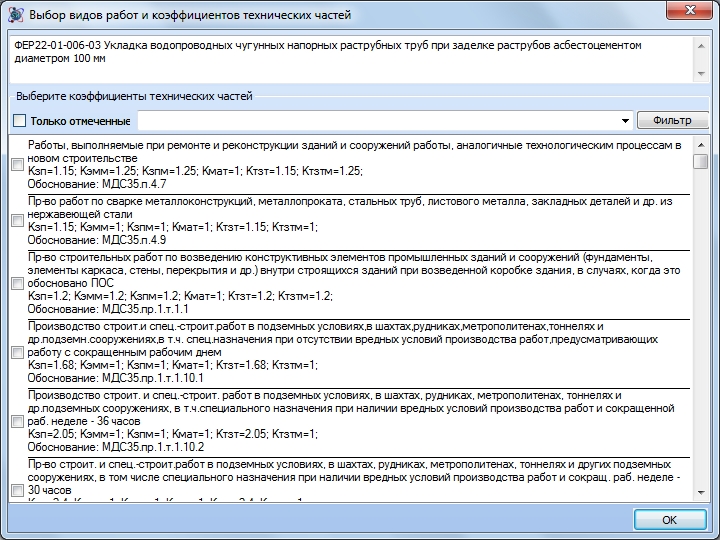Confirm the selection with the OK button
The image size is (720, 540).
click(x=669, y=519)
